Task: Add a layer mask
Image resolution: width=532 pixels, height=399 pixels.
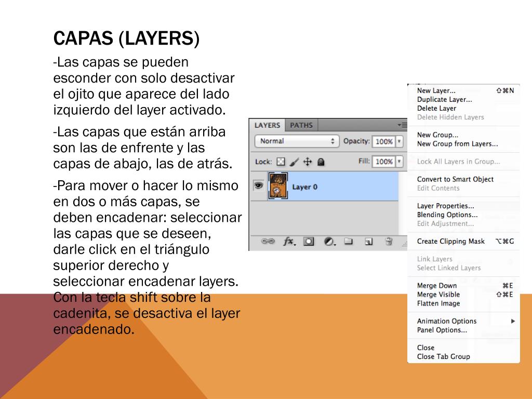Action: [x=309, y=242]
